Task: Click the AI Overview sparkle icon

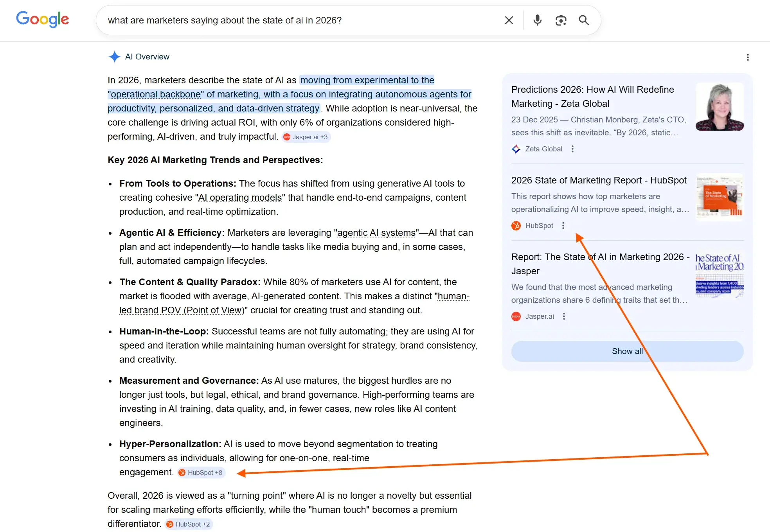Action: pos(114,57)
